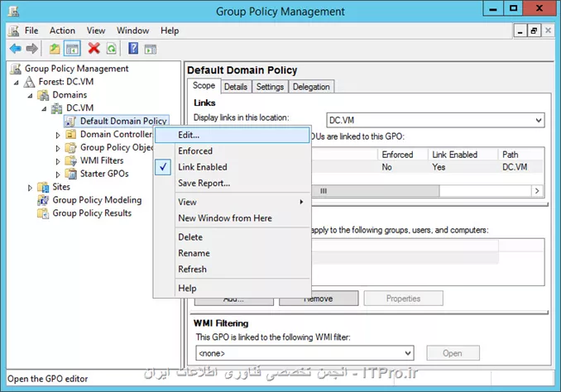This screenshot has height=392, width=561.
Task: Collapse the DC.VM domain node
Action: click(x=44, y=108)
